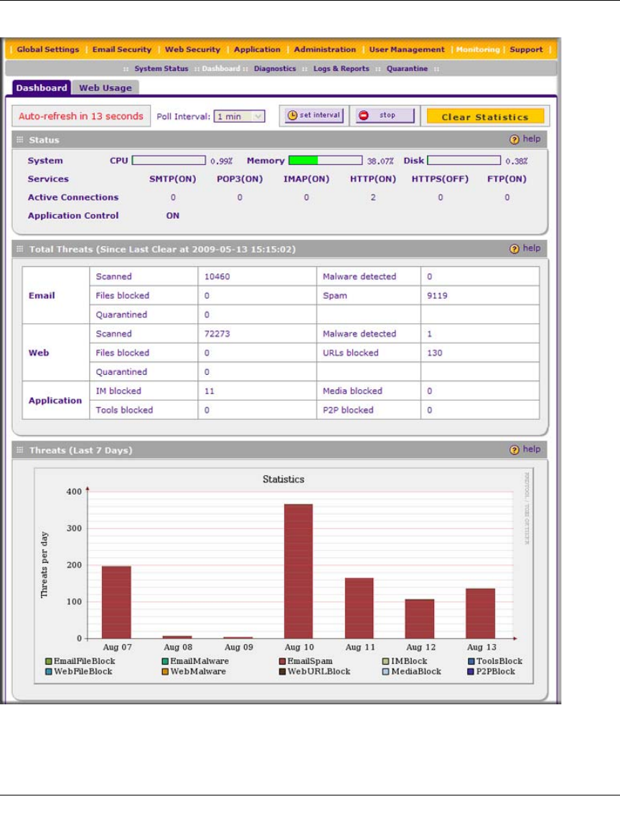Click the Threats (Last 7 Days) grip icon
Viewport: 620px width, 840px height.
(20, 450)
